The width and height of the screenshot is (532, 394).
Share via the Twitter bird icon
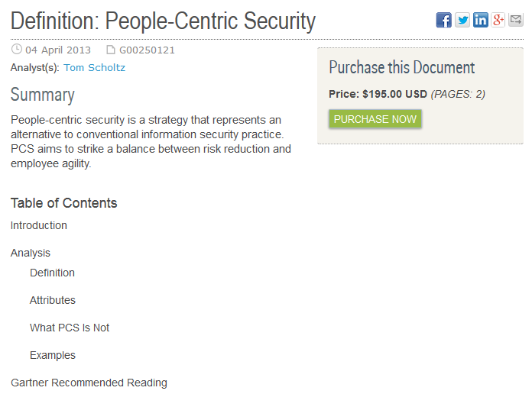tap(462, 20)
